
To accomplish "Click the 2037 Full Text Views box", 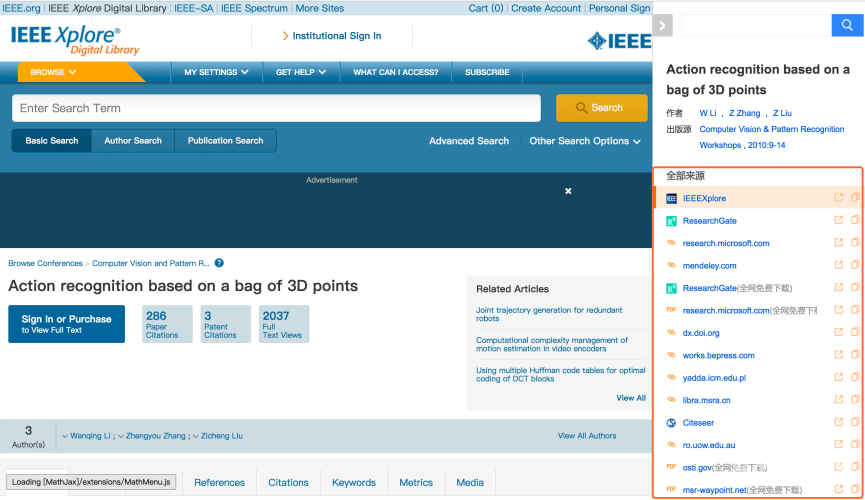I will [284, 324].
